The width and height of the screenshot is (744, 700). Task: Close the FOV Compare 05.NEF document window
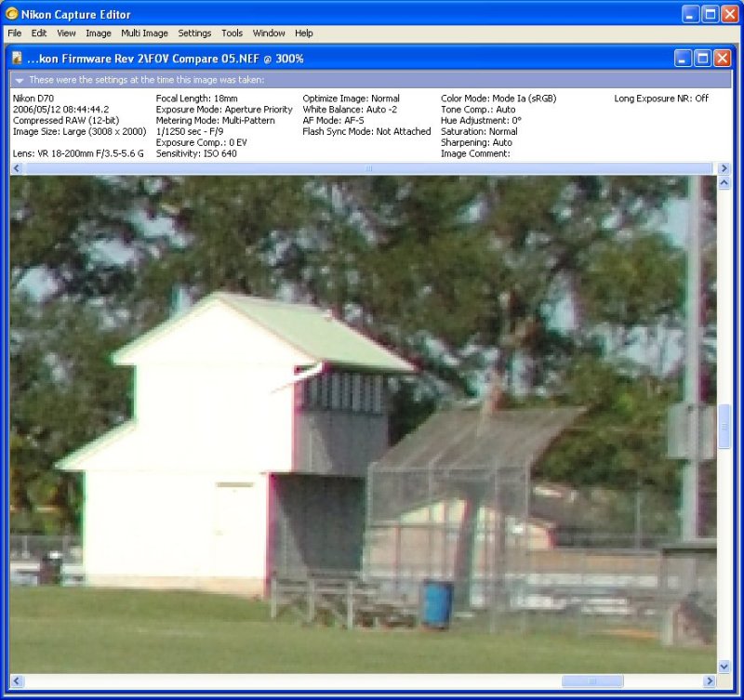click(723, 59)
